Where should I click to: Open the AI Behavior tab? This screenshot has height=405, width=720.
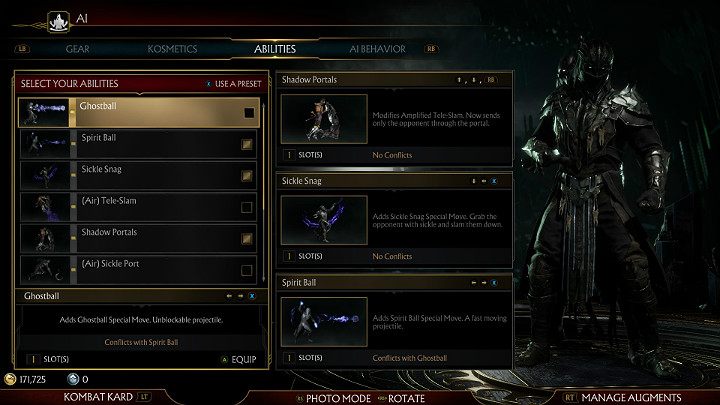(377, 49)
